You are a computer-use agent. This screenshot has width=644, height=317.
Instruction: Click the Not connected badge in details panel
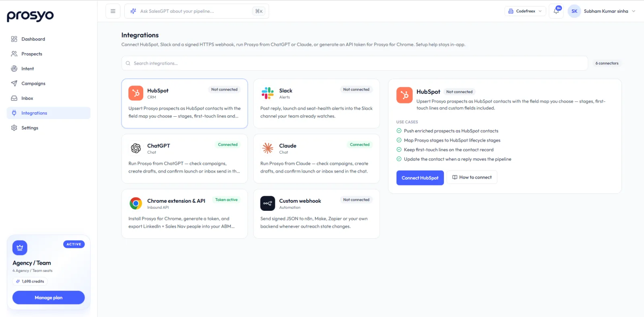[459, 92]
